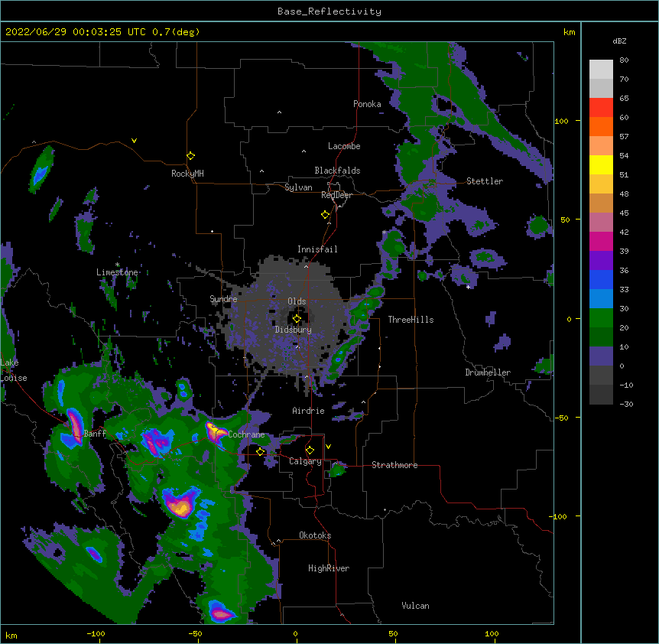Click the yellow V marker northeast of Calgary

328,447
